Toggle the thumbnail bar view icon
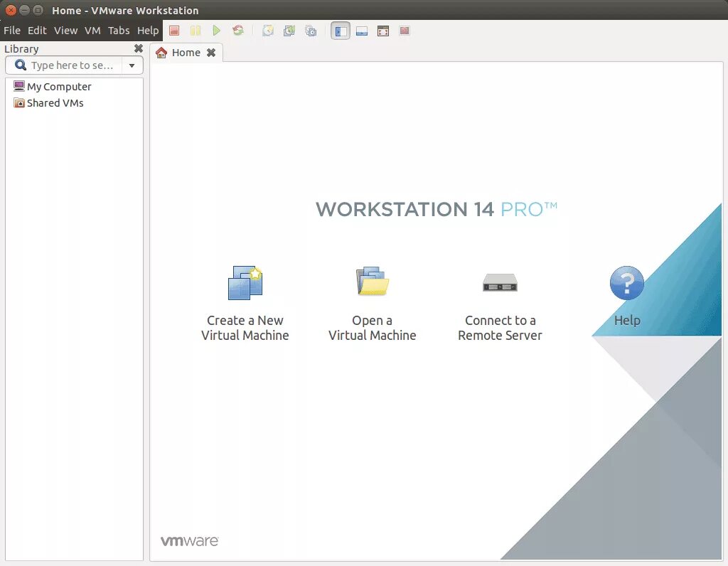728x566 pixels. 362,31
